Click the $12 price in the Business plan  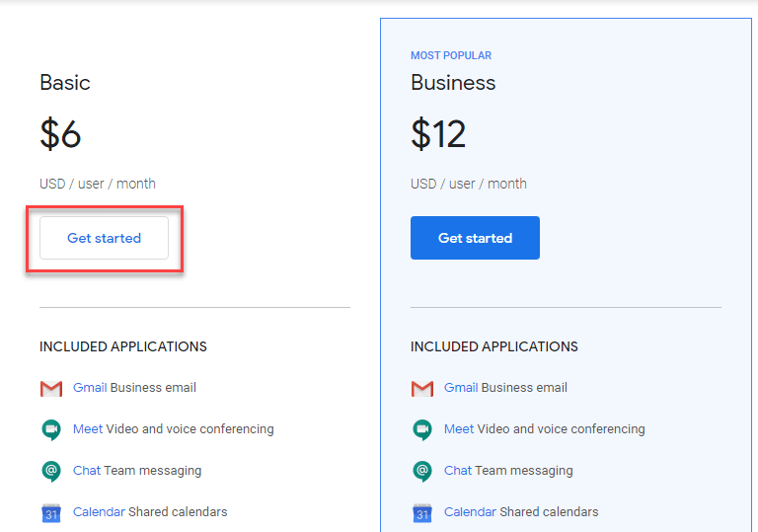438,134
